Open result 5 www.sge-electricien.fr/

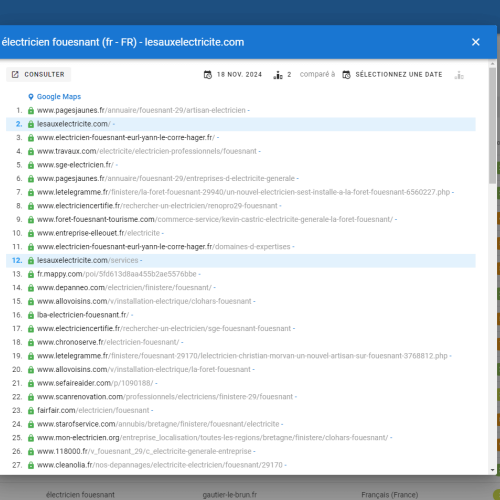[x=75, y=165]
